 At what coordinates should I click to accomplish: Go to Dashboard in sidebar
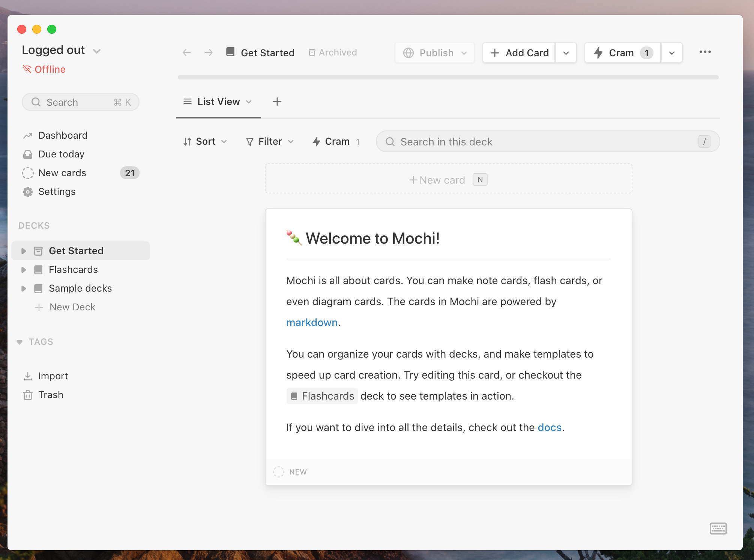click(63, 135)
